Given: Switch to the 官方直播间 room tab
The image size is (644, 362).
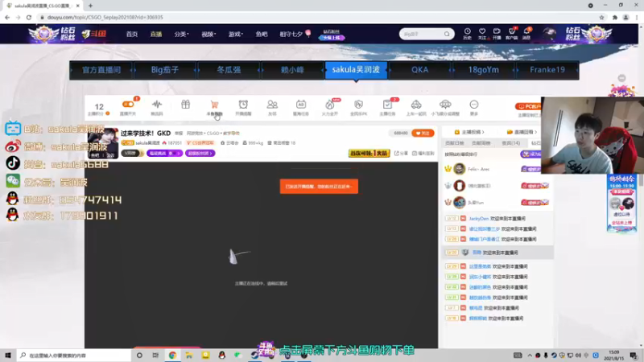Looking at the screenshot, I should pyautogui.click(x=101, y=70).
